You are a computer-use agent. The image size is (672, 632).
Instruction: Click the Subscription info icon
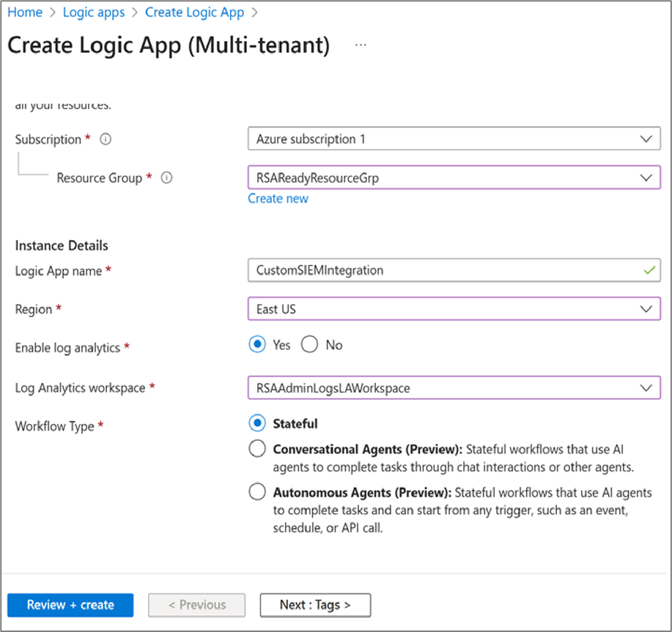(x=106, y=139)
